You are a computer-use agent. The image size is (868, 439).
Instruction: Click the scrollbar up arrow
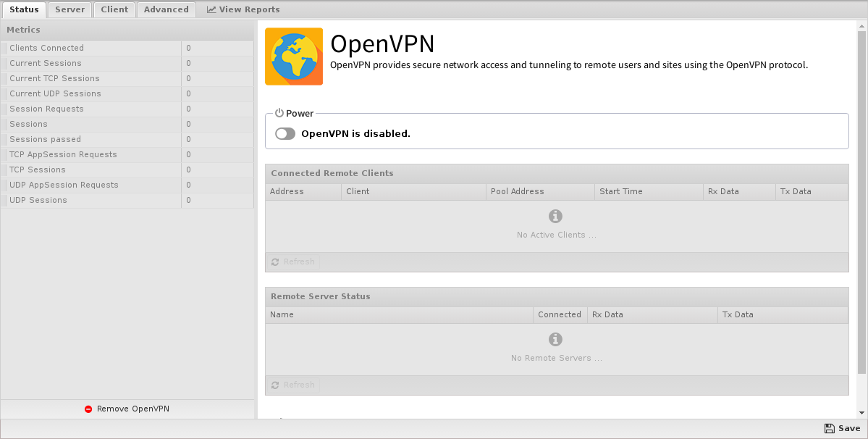(862, 25)
